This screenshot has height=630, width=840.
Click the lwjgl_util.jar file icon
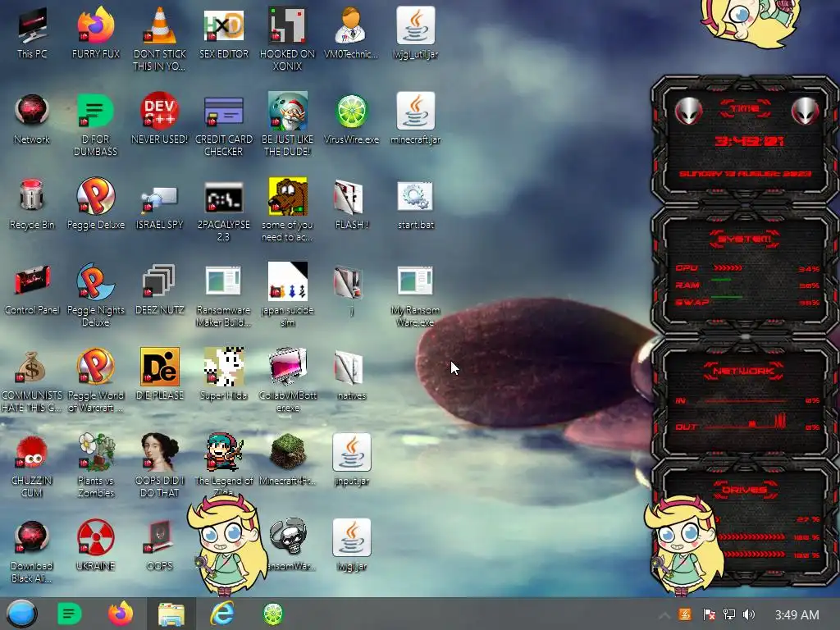coord(415,25)
